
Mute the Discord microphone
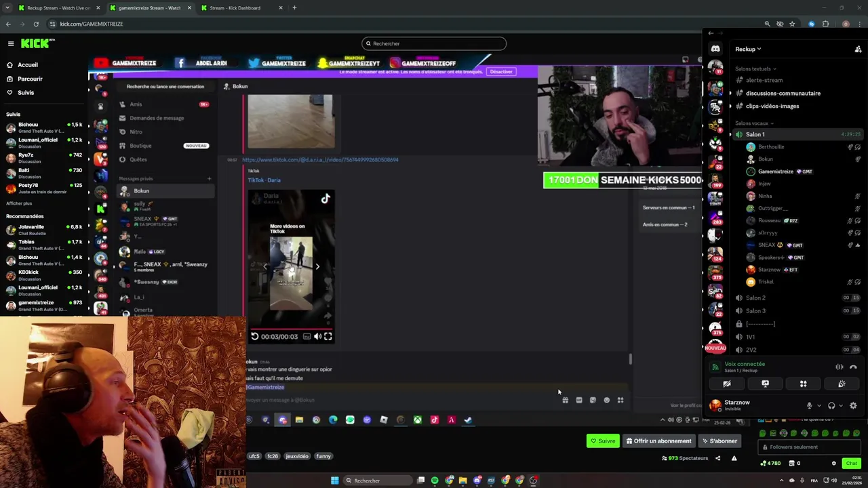coord(809,405)
